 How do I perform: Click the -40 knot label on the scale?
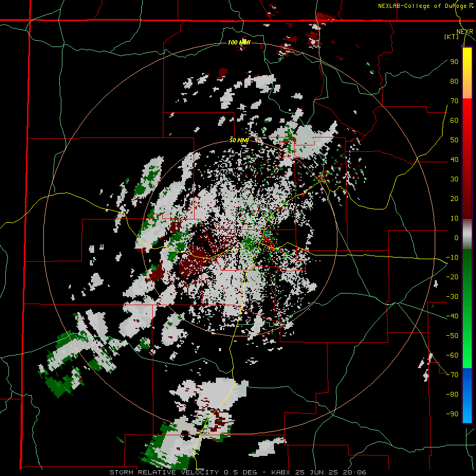click(x=452, y=316)
